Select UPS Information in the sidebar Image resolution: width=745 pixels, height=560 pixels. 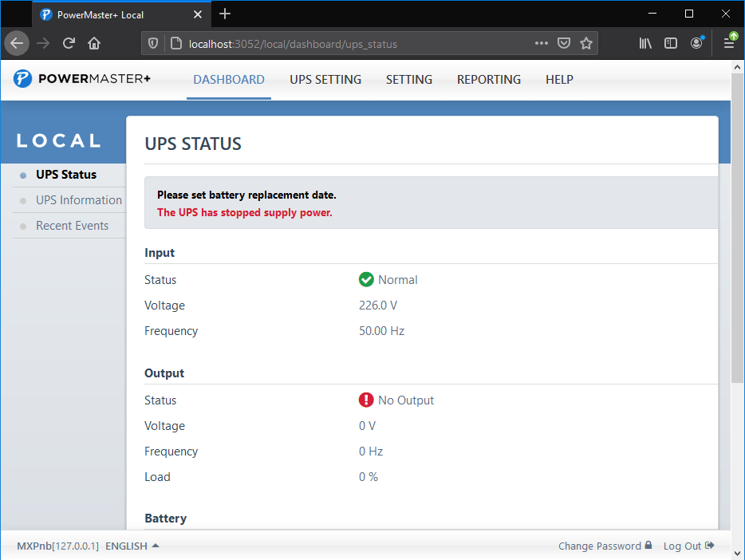[x=79, y=200]
